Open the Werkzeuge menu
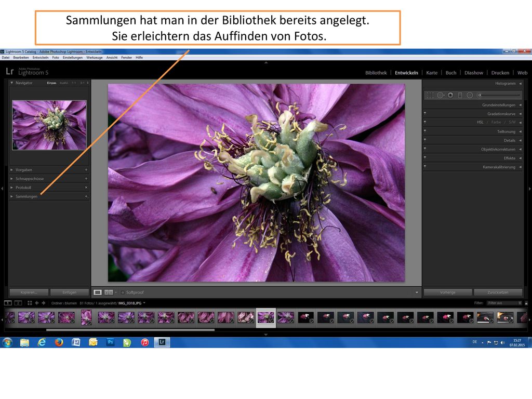The width and height of the screenshot is (532, 399). (x=95, y=58)
